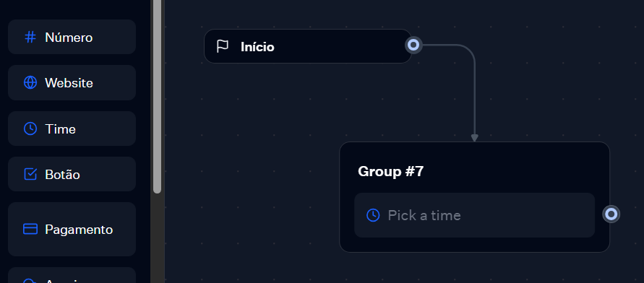
Task: Click the flag icon on the Início node
Action: pyautogui.click(x=222, y=46)
